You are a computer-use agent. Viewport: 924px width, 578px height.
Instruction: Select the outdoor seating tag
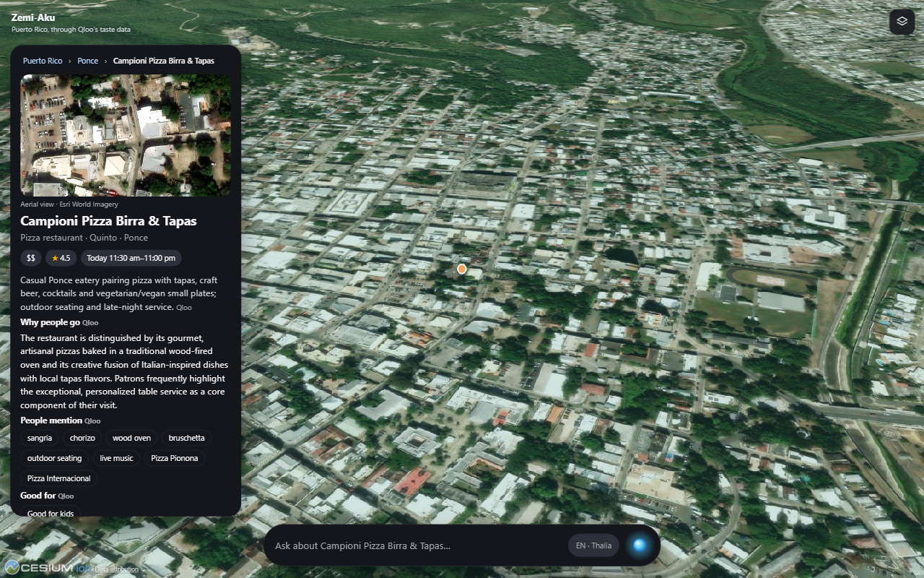click(x=55, y=458)
